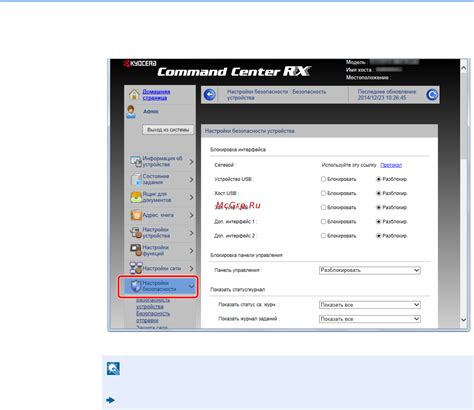Click the blue back arrow icon
This screenshot has width=474, height=410.
(210, 95)
